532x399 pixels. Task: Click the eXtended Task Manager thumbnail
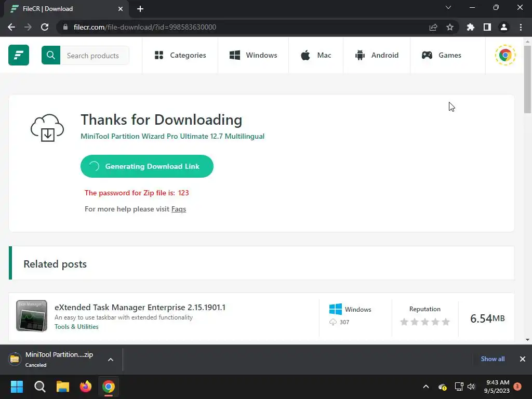click(x=32, y=316)
